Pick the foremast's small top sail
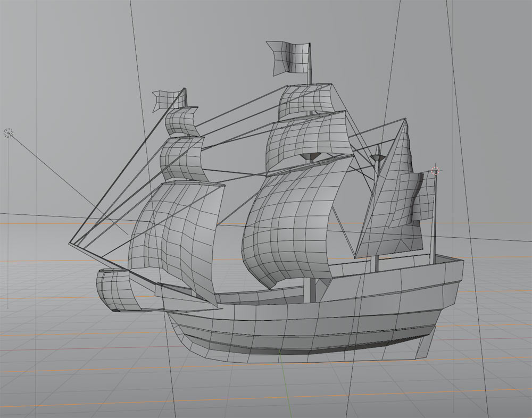The height and width of the screenshot is (418, 532). pos(181,122)
